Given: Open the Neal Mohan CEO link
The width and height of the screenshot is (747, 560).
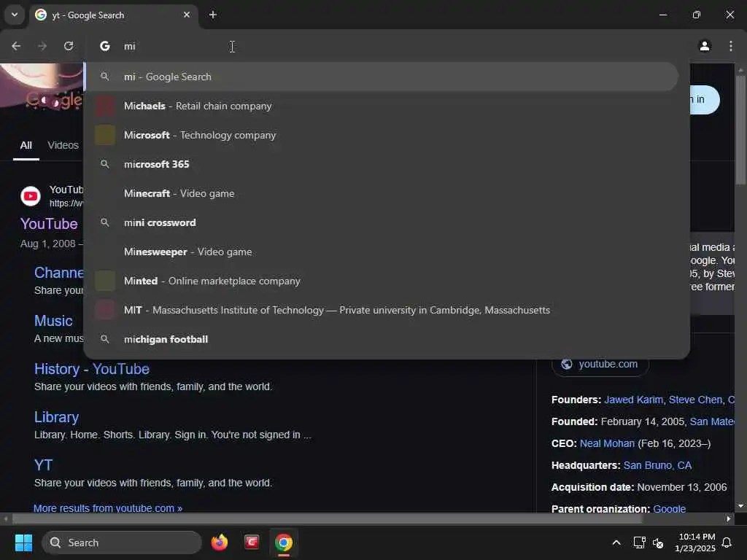Looking at the screenshot, I should click(x=607, y=444).
